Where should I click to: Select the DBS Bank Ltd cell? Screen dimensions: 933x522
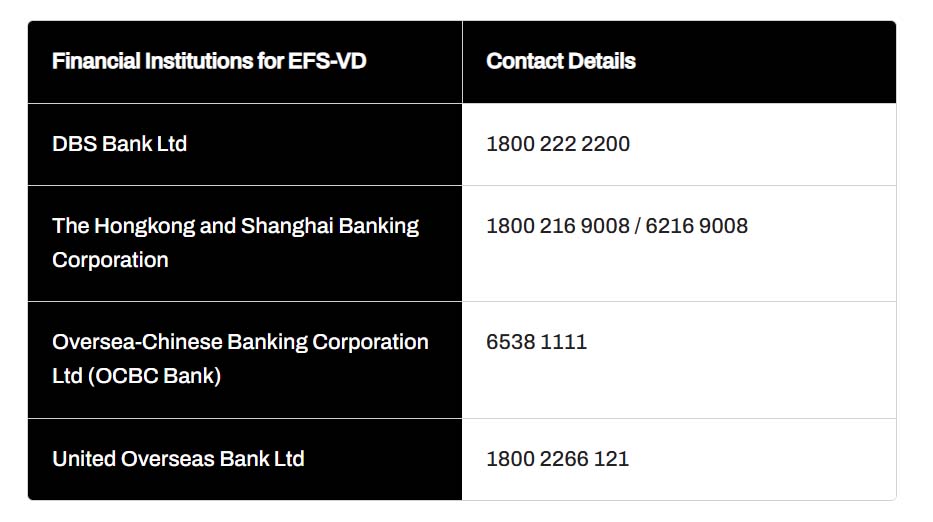119,144
